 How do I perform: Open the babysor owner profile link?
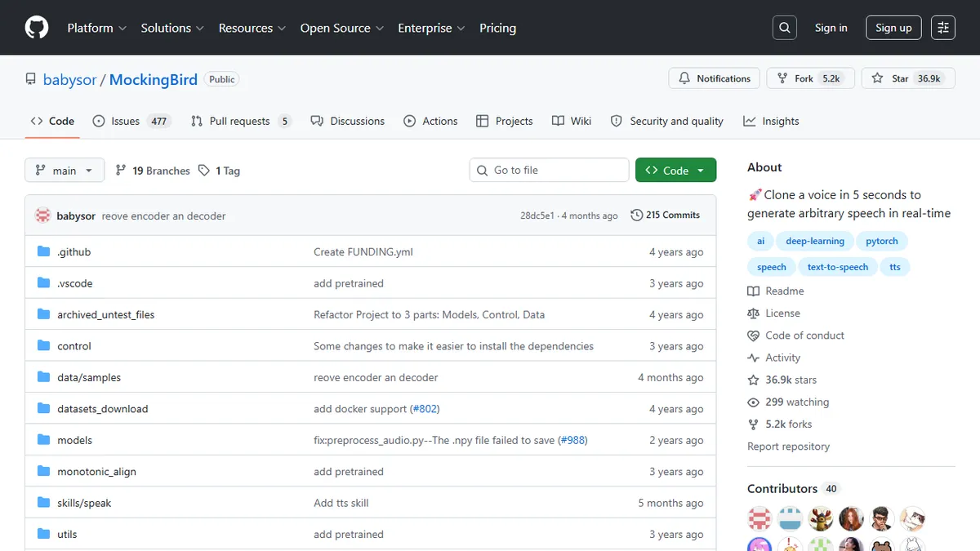pos(70,79)
